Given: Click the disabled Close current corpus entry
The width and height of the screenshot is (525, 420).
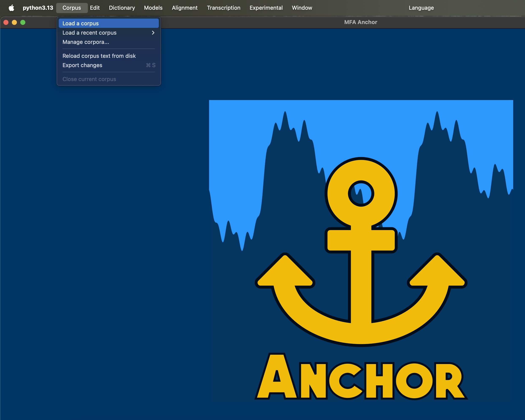Looking at the screenshot, I should coord(109,79).
